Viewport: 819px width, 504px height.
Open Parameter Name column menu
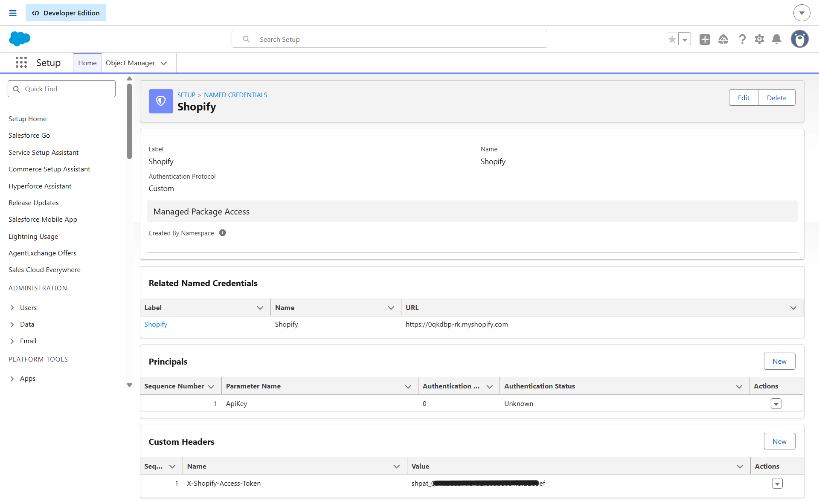pos(408,386)
